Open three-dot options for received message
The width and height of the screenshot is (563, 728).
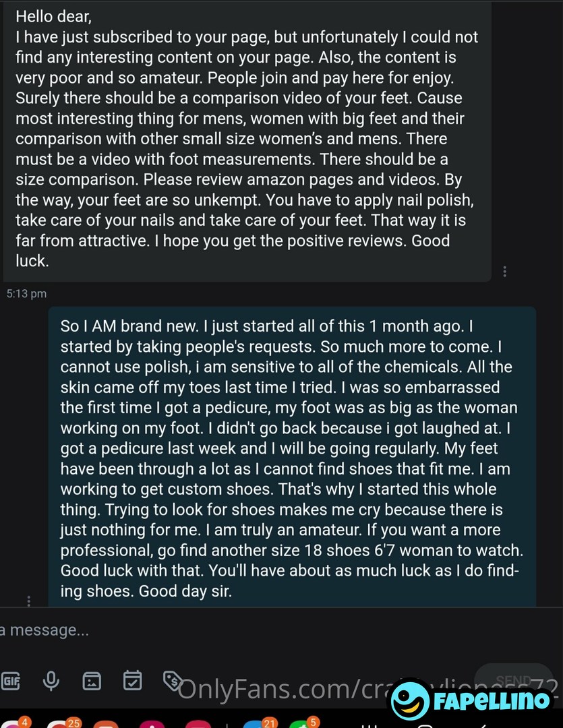(504, 272)
